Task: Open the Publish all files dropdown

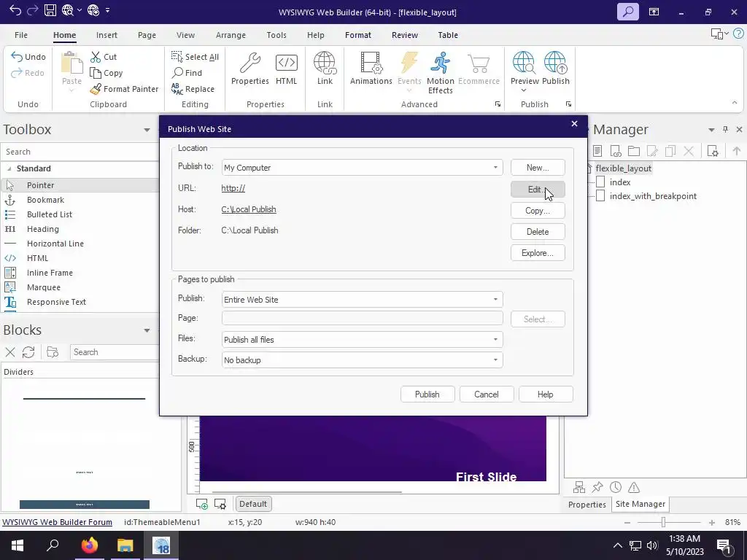Action: (495, 340)
